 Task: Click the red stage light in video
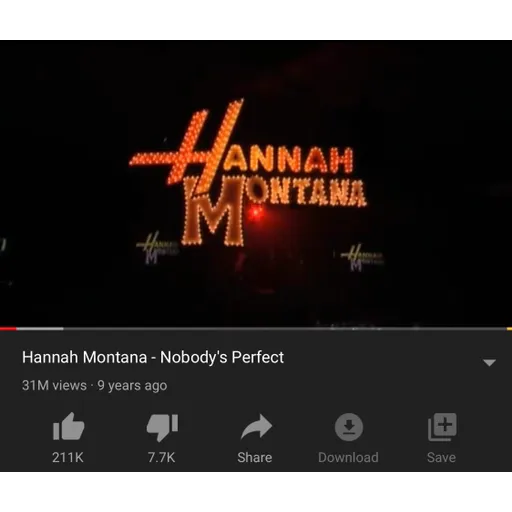[256, 212]
